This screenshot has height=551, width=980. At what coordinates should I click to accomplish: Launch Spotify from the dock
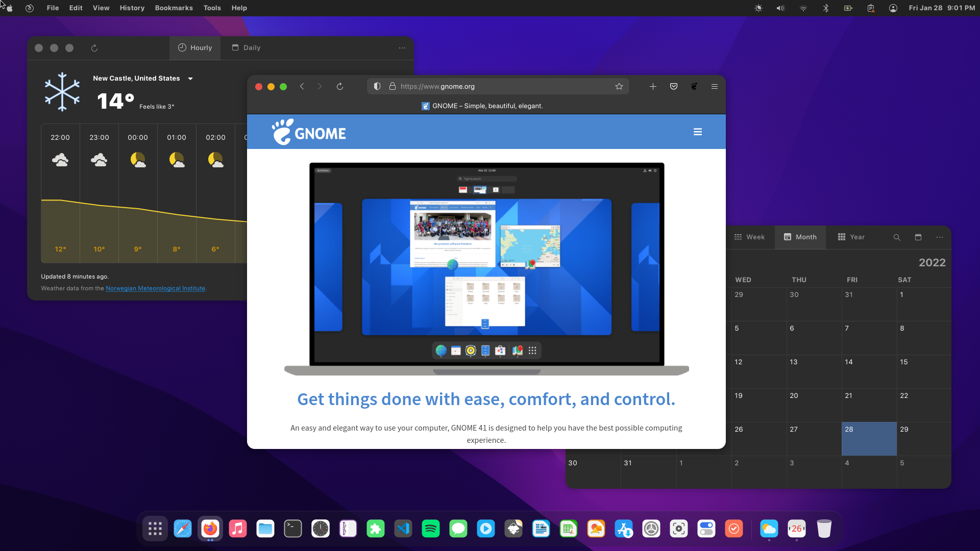tap(431, 529)
